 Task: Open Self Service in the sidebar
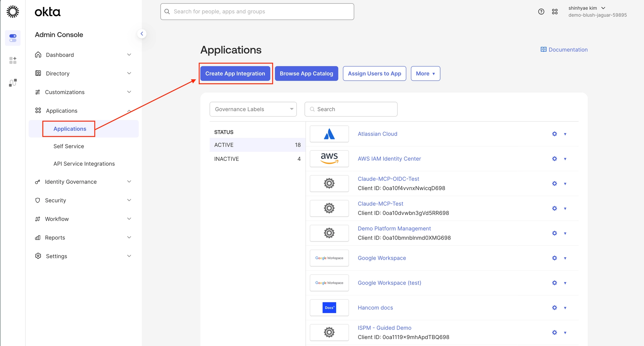[69, 146]
